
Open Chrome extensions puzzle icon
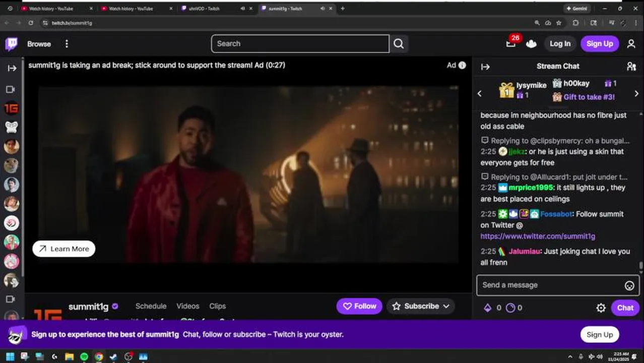pos(576,23)
